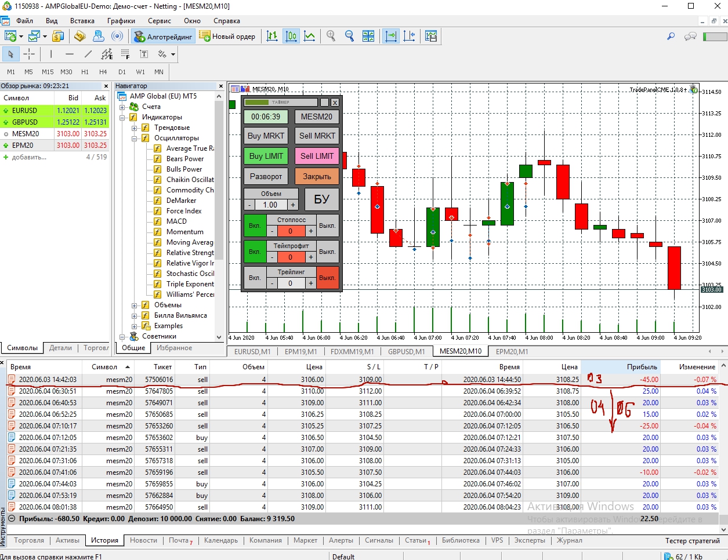Expand the Счета node in Navigator
This screenshot has height=560, width=728.
tap(122, 107)
